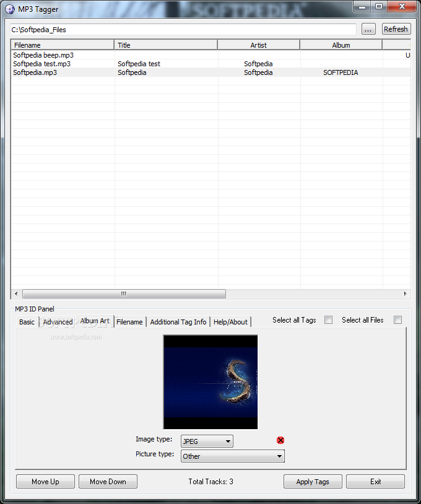421x504 pixels.
Task: Click the album art thumbnail image
Action: [x=210, y=382]
